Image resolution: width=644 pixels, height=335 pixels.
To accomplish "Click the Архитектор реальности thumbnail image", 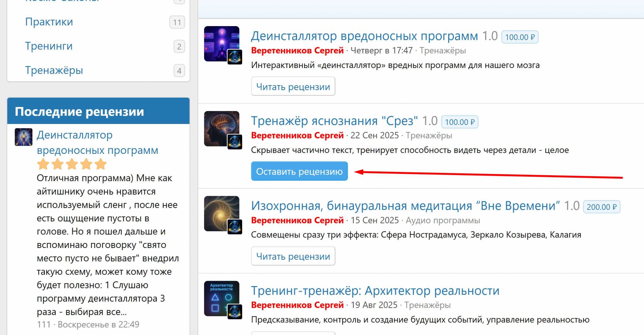I will [219, 295].
